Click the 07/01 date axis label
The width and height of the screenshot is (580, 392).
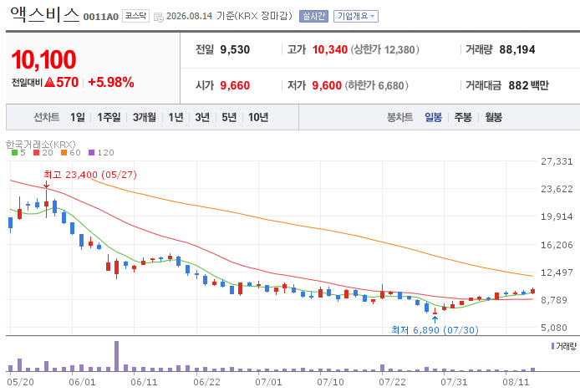pyautogui.click(x=268, y=382)
